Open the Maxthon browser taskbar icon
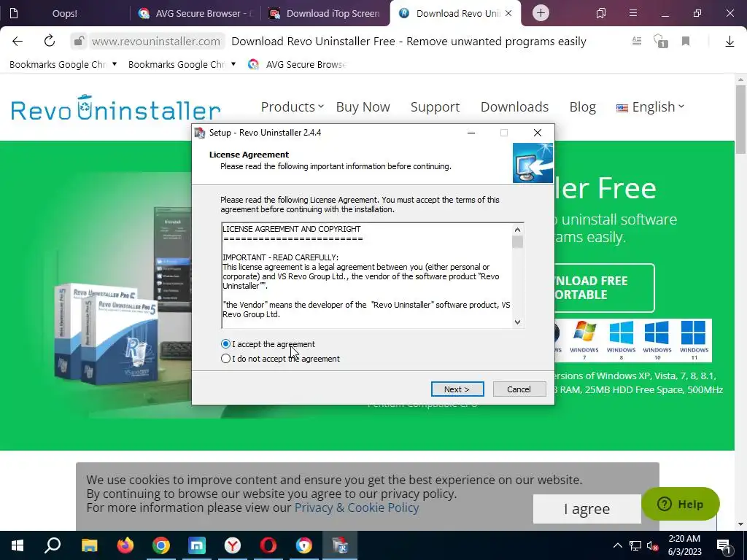The height and width of the screenshot is (560, 747). [x=197, y=545]
